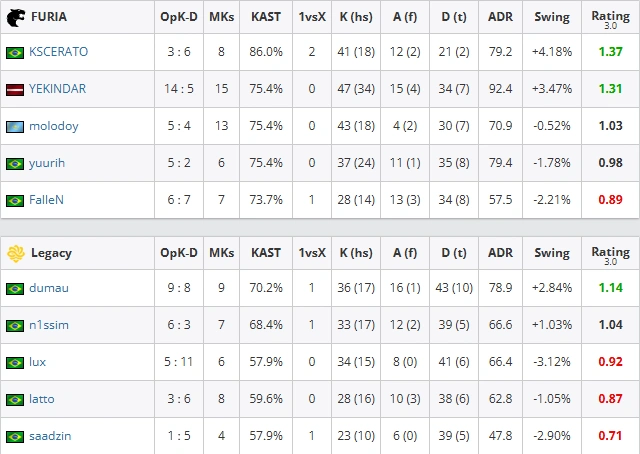
Task: Click the ADR header in FURIA table
Action: (x=500, y=17)
